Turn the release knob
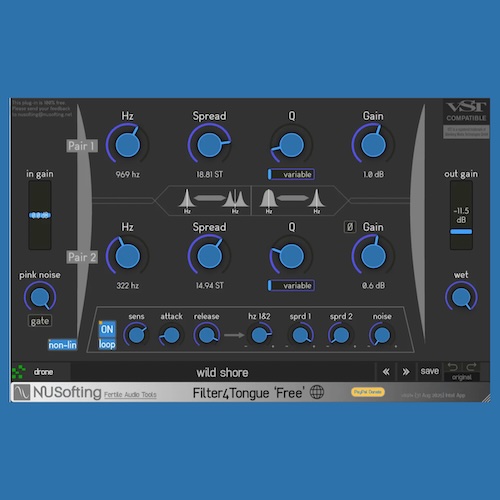 [207, 335]
